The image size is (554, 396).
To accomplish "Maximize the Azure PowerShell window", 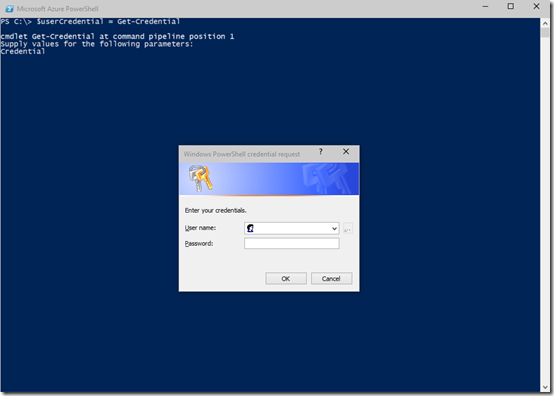I will coord(511,6).
